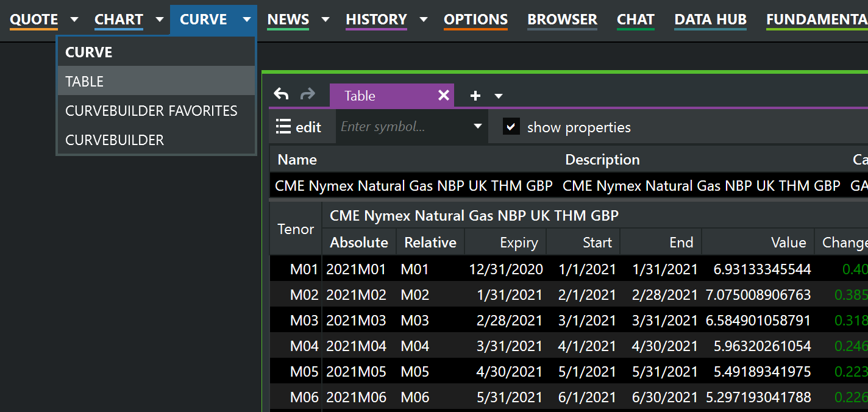
Task: Expand the CHART dropdown arrow
Action: point(160,20)
